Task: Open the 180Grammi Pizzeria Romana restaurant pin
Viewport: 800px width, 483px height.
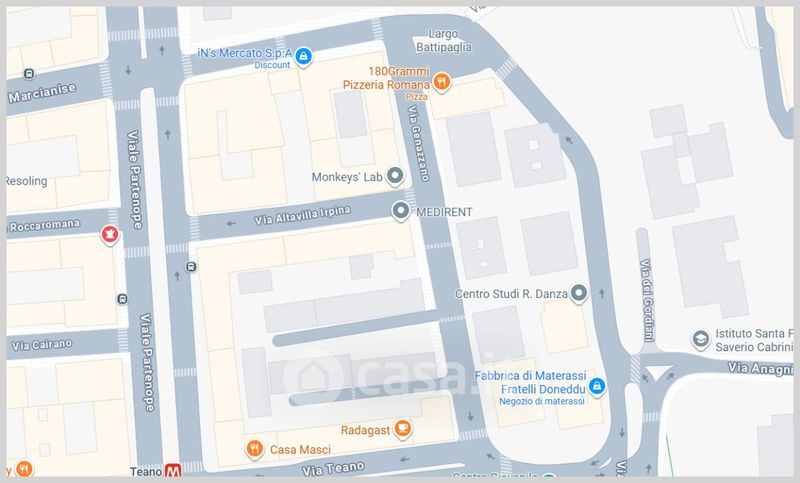Action: (441, 82)
